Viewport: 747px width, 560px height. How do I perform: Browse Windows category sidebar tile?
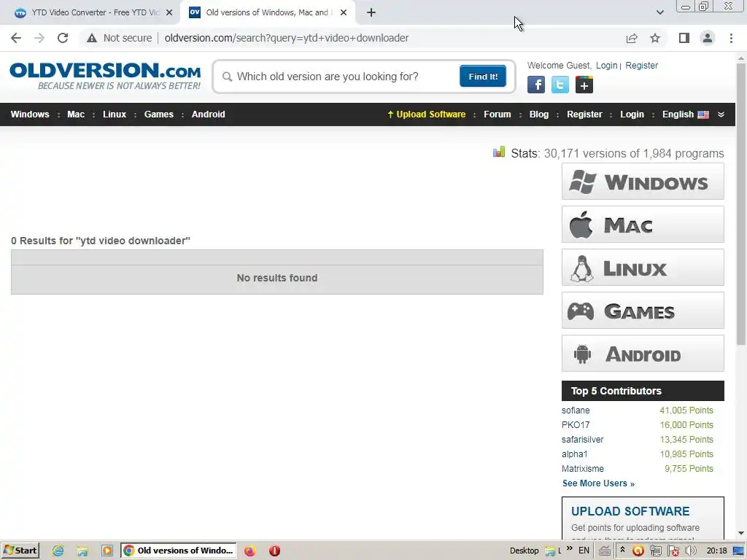643,182
